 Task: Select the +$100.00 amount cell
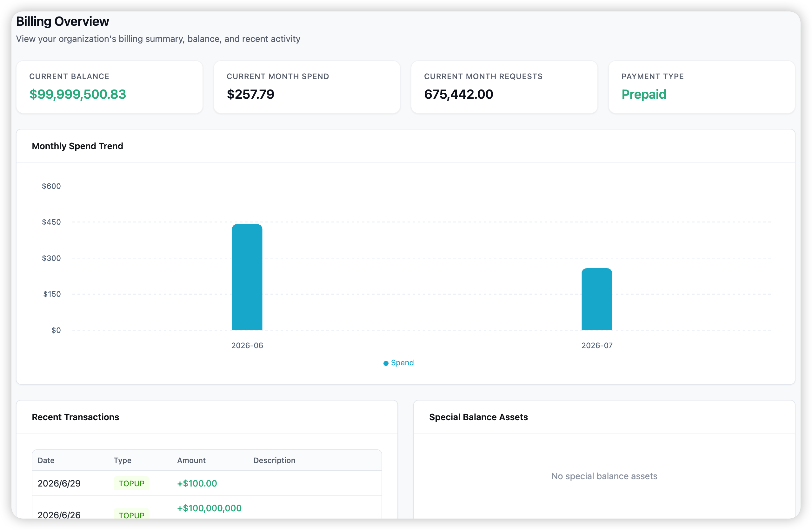(197, 483)
